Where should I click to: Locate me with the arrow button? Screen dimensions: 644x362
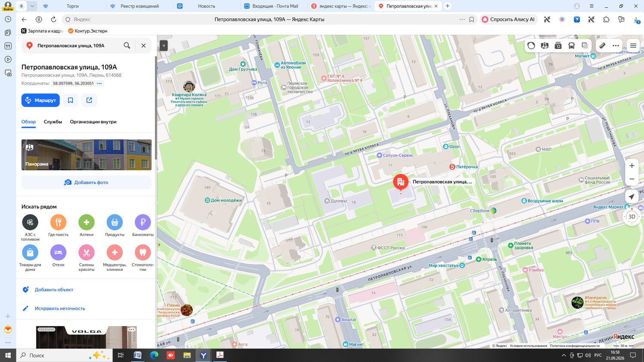[x=632, y=197]
